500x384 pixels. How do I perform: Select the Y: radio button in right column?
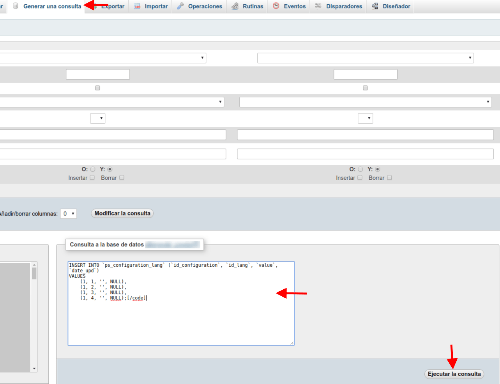pos(377,169)
